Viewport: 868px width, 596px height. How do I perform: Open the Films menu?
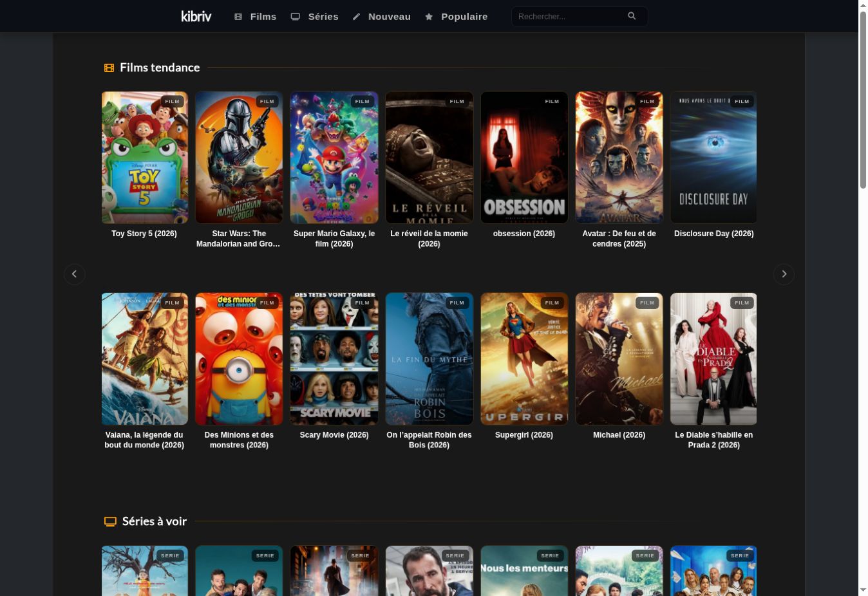point(255,17)
